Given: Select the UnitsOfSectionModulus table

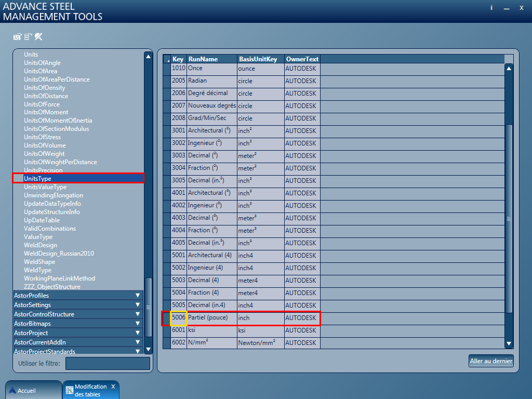Looking at the screenshot, I should pyautogui.click(x=56, y=129).
